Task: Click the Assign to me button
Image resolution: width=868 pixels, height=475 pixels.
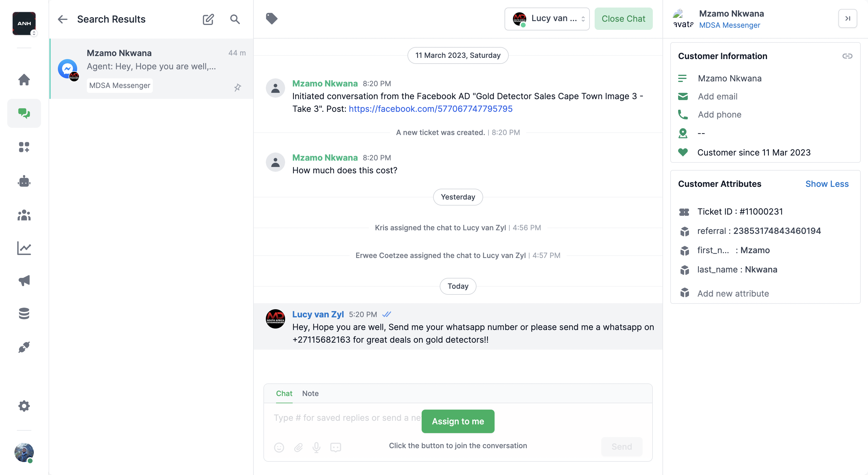Action: pos(458,421)
